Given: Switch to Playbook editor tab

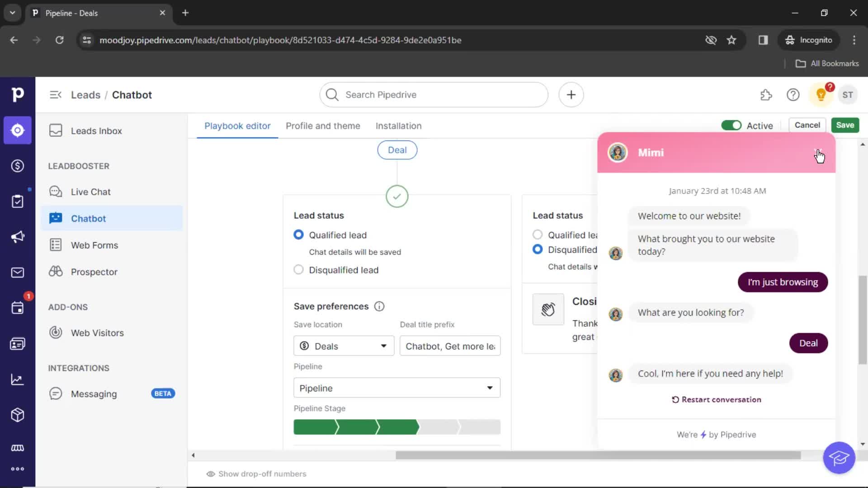Looking at the screenshot, I should (x=237, y=126).
